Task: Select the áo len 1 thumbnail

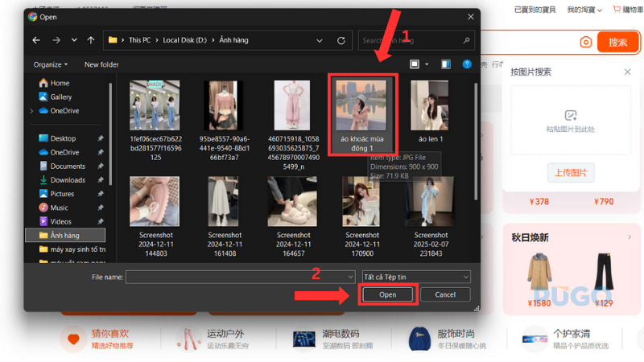Action: 430,106
